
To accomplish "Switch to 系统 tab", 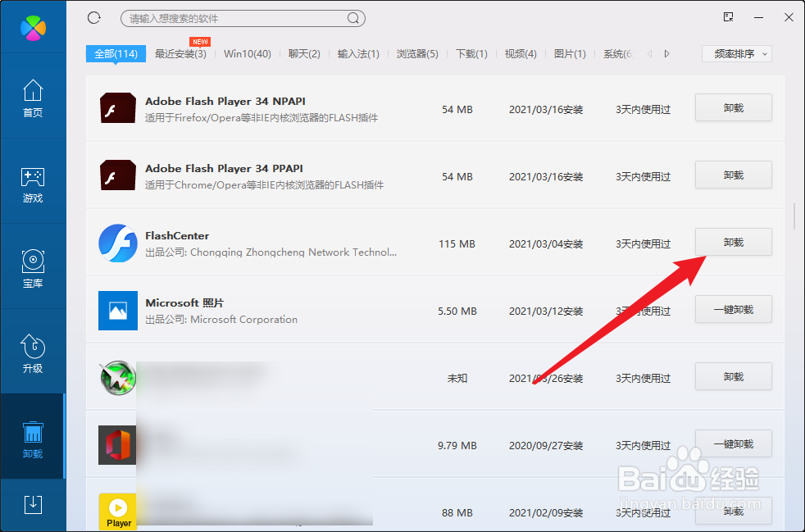I will [618, 54].
